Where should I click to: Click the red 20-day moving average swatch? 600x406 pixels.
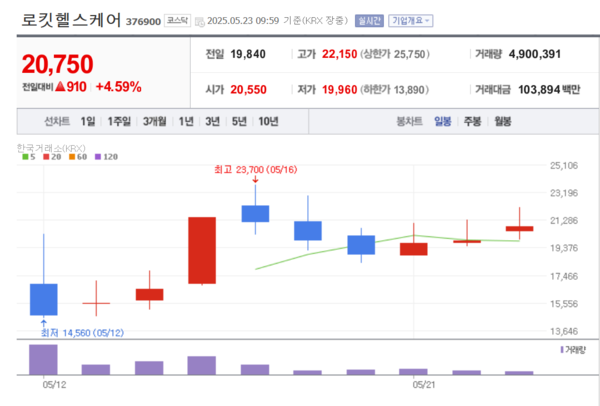click(46, 157)
